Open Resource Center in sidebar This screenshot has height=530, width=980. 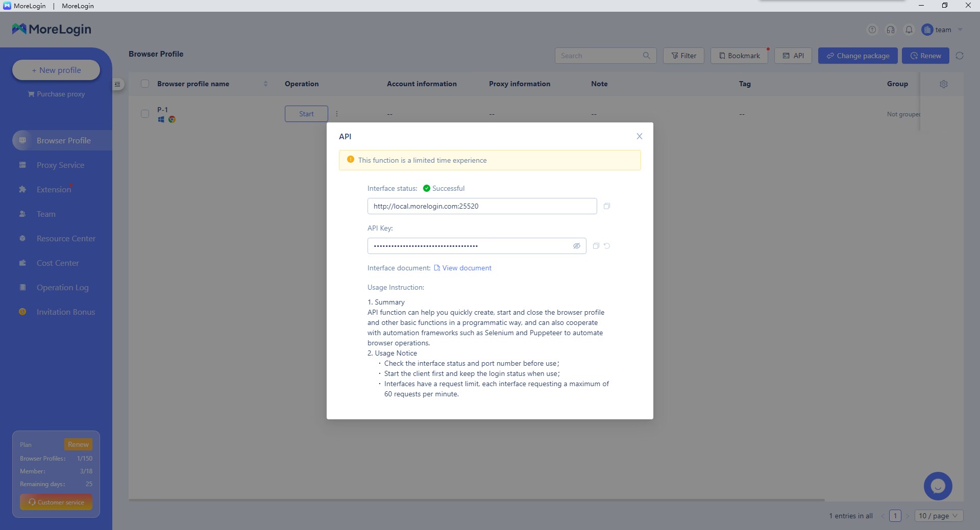tap(66, 238)
